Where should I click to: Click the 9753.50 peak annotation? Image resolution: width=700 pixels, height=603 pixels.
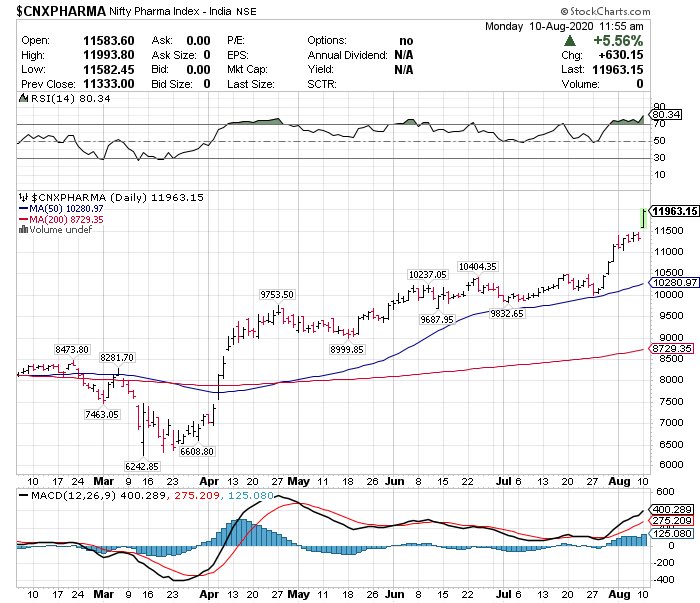coord(277,295)
